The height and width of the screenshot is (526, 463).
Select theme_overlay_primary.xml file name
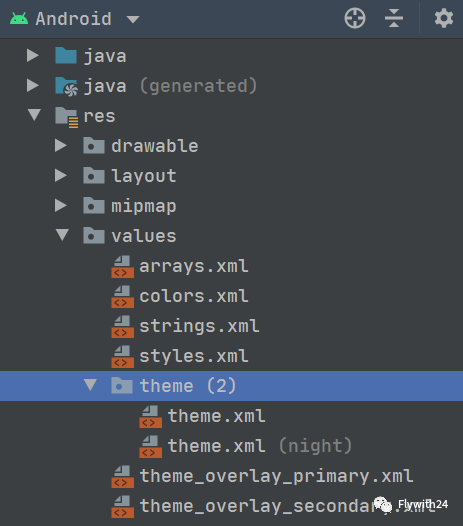click(276, 476)
